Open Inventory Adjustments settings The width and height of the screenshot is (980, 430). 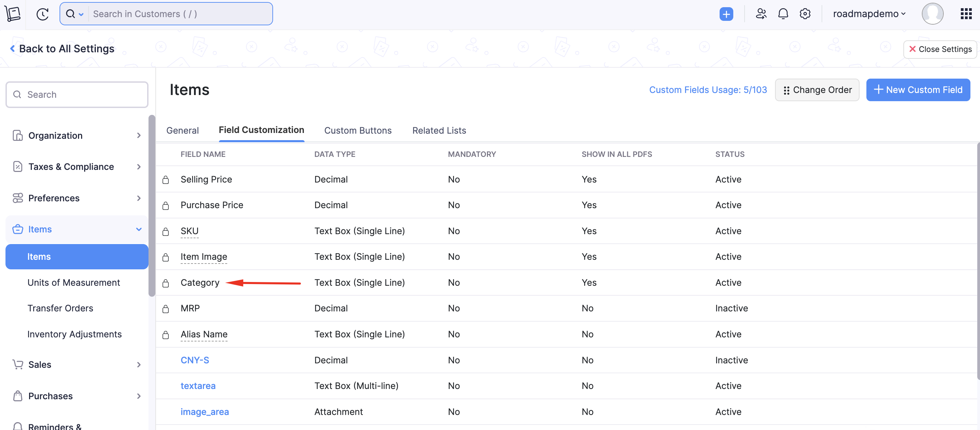point(75,334)
